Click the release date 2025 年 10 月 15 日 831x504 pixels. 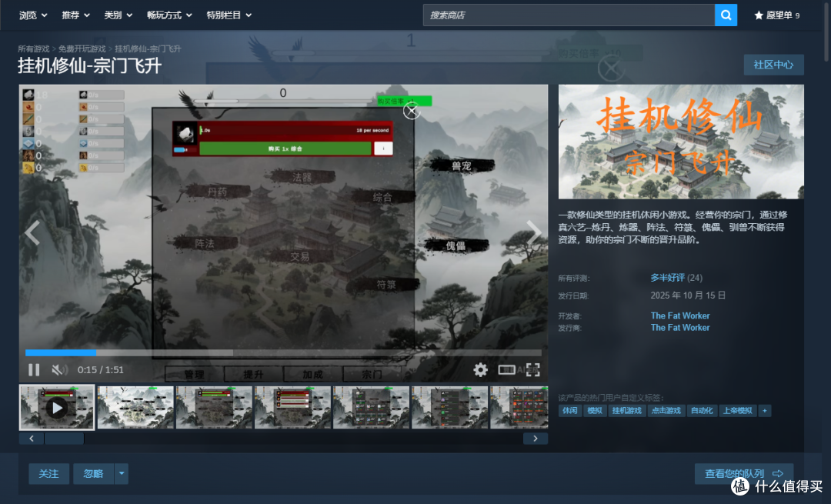pos(688,295)
